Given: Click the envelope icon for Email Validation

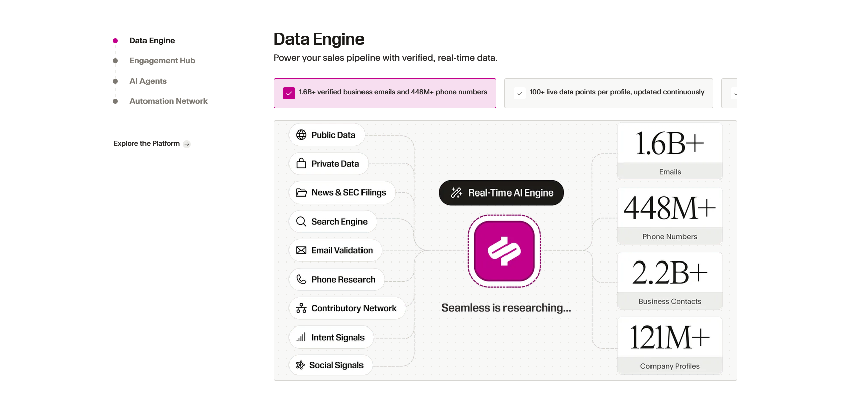Looking at the screenshot, I should (301, 250).
